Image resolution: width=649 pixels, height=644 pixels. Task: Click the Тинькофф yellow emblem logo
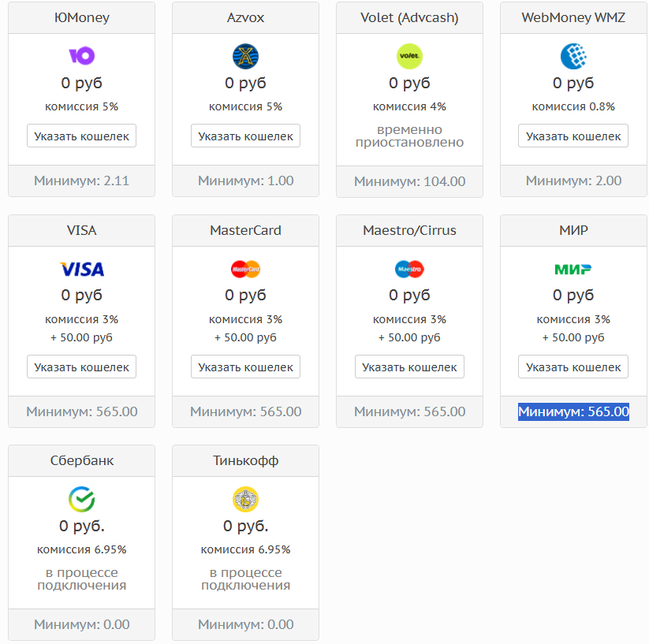[x=245, y=499]
